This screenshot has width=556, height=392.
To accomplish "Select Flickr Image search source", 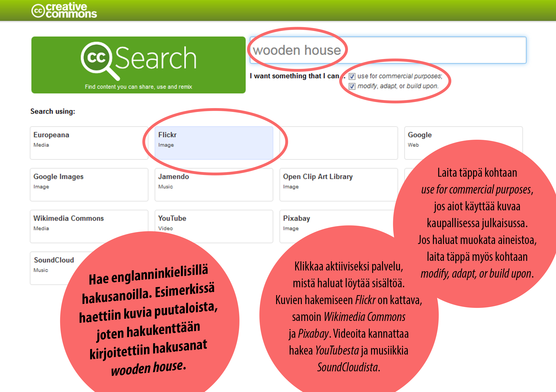I will (x=214, y=143).
